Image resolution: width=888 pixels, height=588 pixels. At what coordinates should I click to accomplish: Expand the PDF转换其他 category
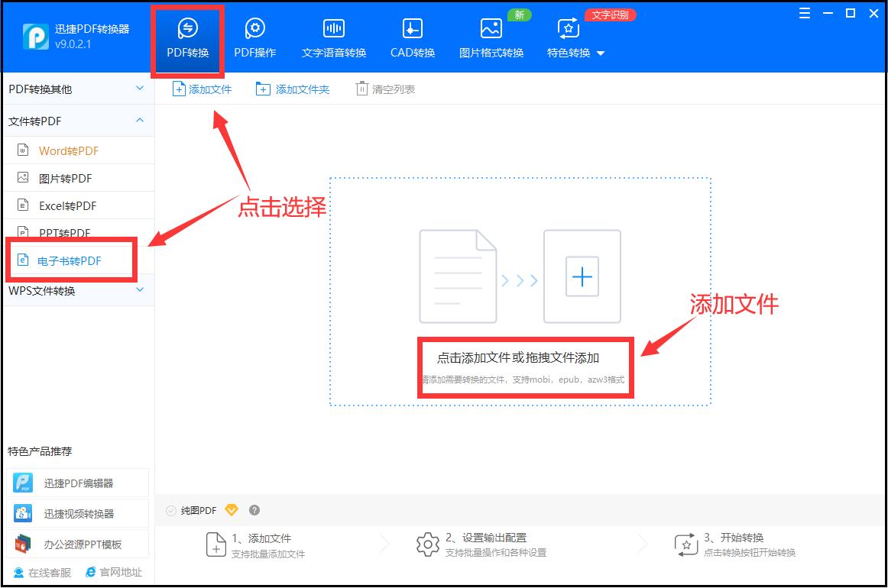[x=76, y=88]
